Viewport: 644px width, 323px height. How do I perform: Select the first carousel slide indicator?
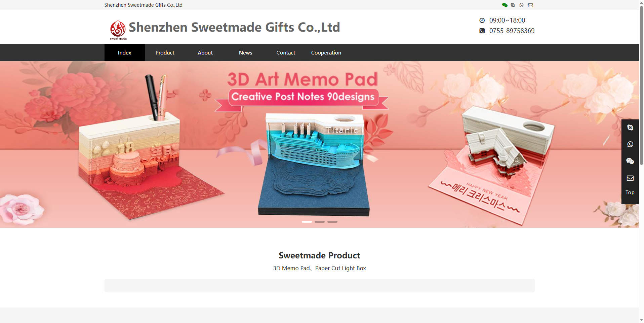tap(307, 222)
